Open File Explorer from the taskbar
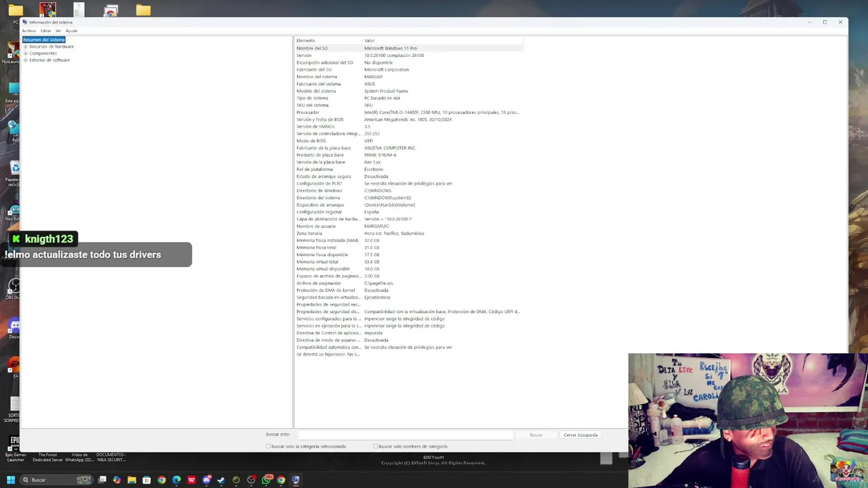This screenshot has height=488, width=868. [132, 480]
